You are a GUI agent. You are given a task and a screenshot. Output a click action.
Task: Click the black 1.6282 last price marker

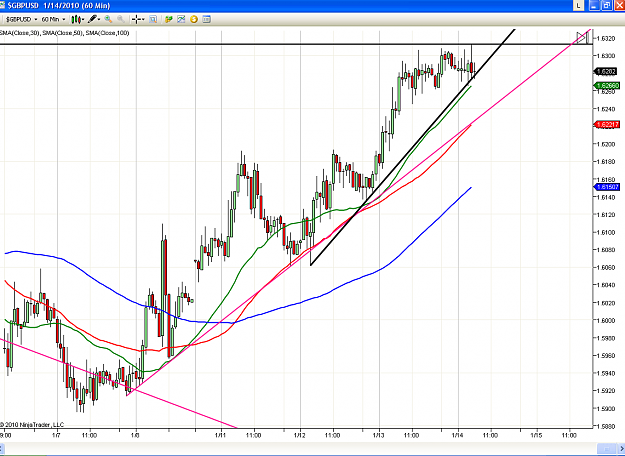pyautogui.click(x=606, y=72)
